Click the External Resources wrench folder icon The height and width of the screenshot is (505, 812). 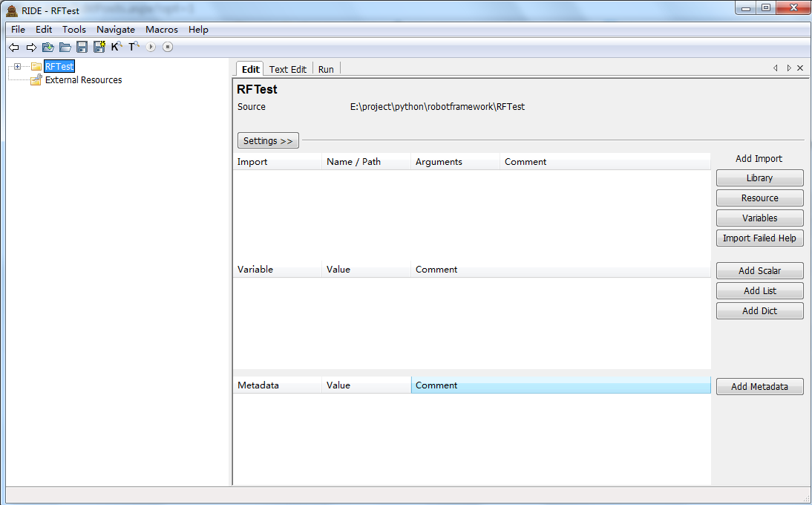coord(36,79)
